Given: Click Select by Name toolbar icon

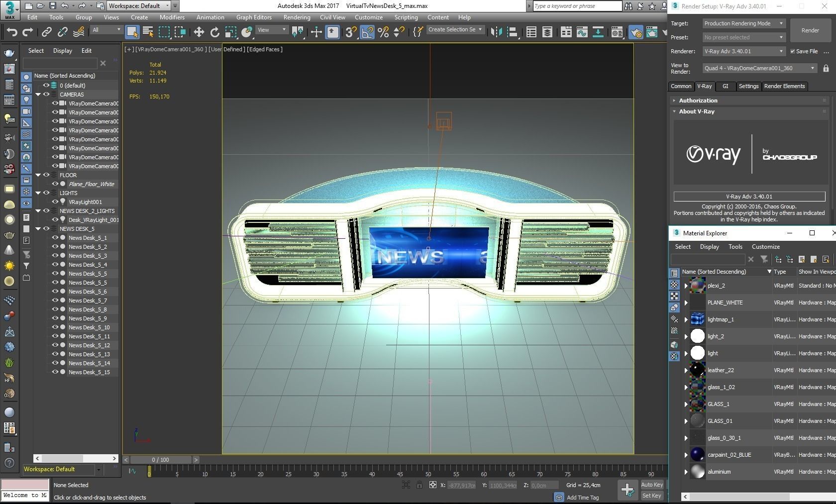Looking at the screenshot, I should point(148,32).
